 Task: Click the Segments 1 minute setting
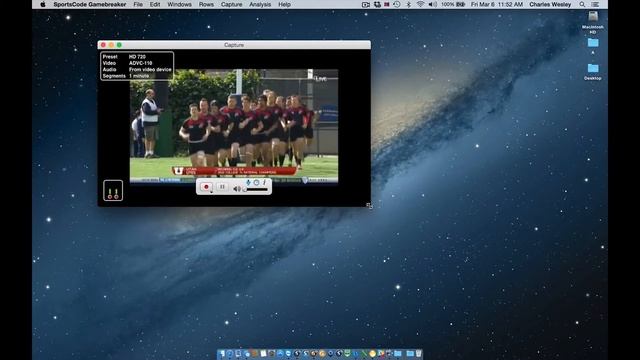click(x=126, y=76)
